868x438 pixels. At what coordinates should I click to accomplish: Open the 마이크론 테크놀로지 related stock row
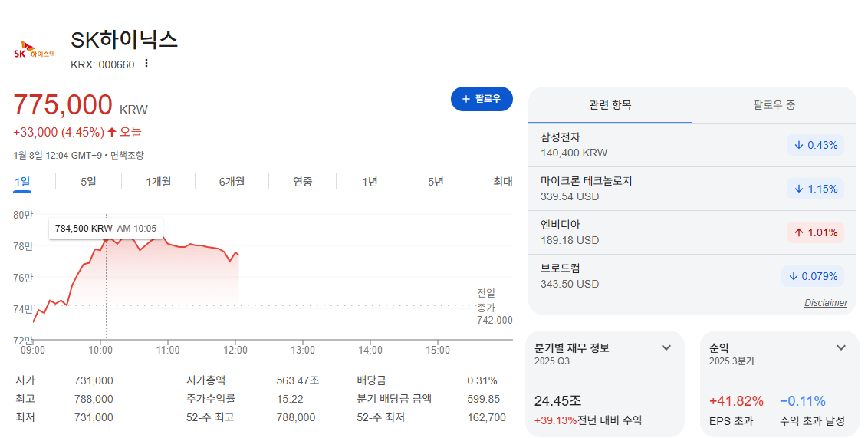click(x=692, y=189)
